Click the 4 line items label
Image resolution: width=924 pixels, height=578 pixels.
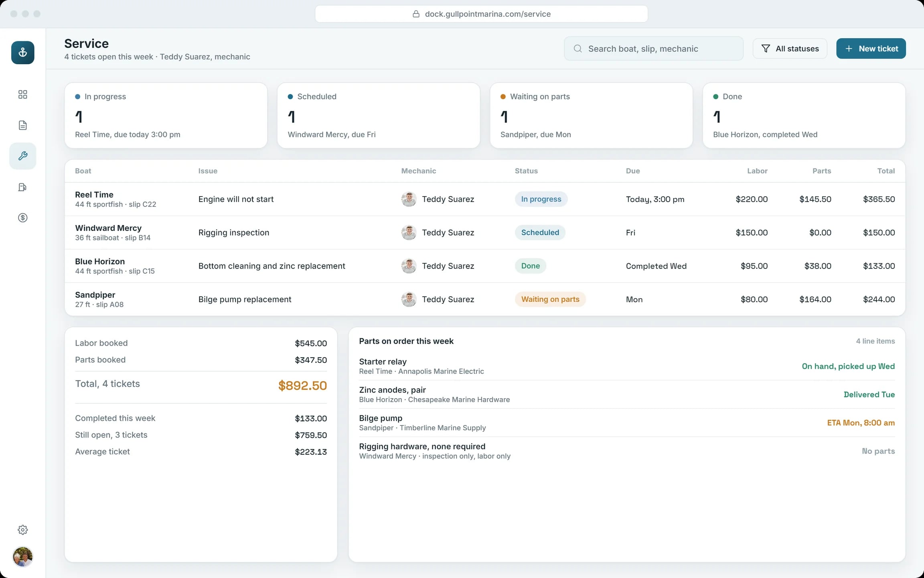coord(875,341)
